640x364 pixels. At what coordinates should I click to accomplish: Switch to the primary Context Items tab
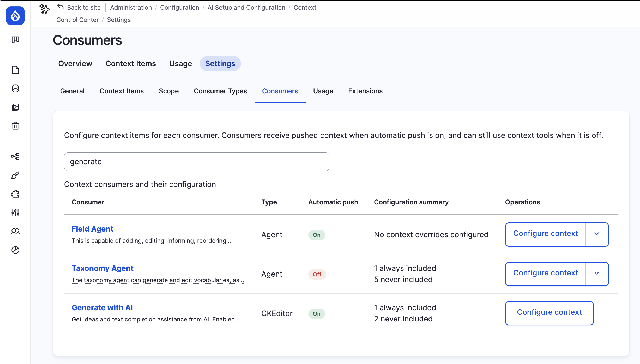tap(131, 64)
